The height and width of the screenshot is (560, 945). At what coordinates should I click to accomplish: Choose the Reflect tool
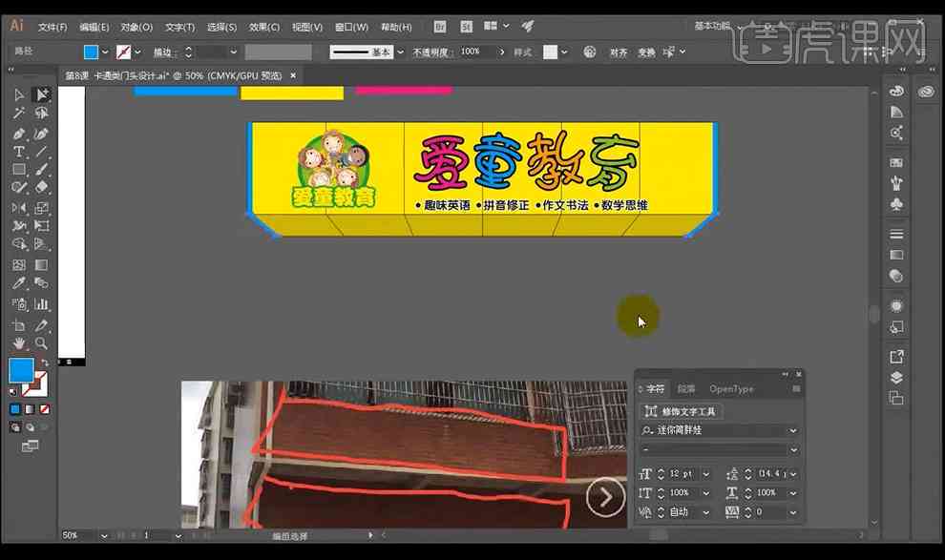(19, 208)
